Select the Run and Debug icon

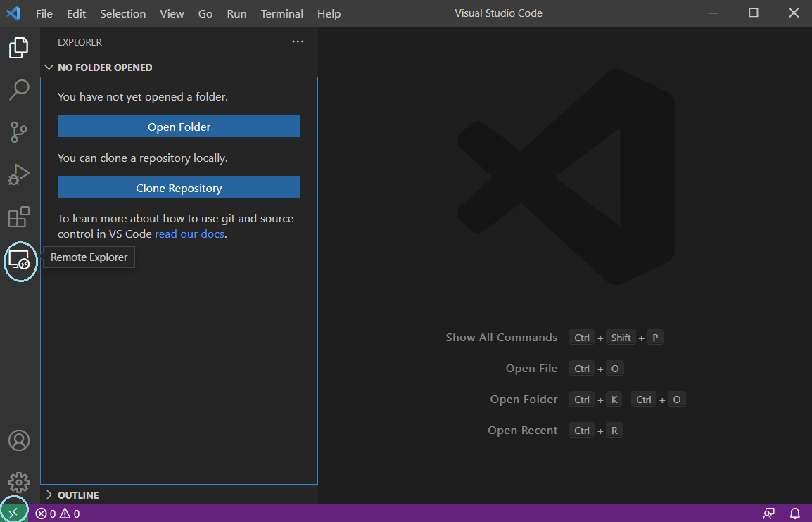coord(19,174)
